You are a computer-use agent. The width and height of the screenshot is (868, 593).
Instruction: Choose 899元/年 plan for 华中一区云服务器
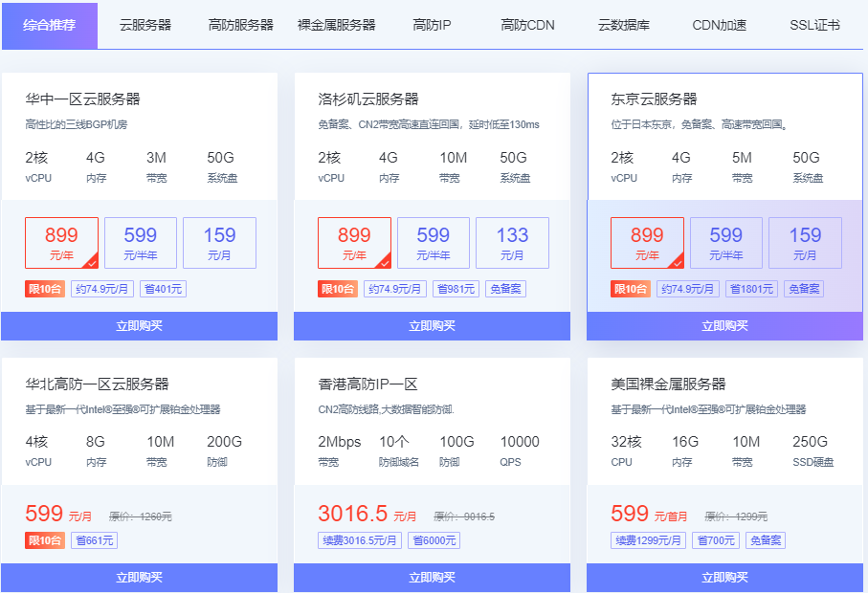pyautogui.click(x=61, y=243)
